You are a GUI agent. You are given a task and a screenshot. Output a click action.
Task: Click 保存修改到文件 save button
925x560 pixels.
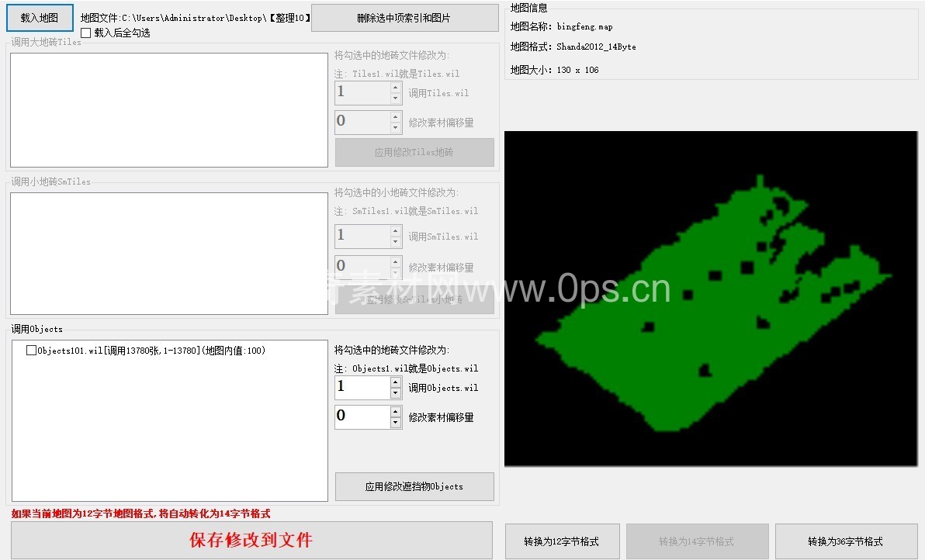[251, 541]
